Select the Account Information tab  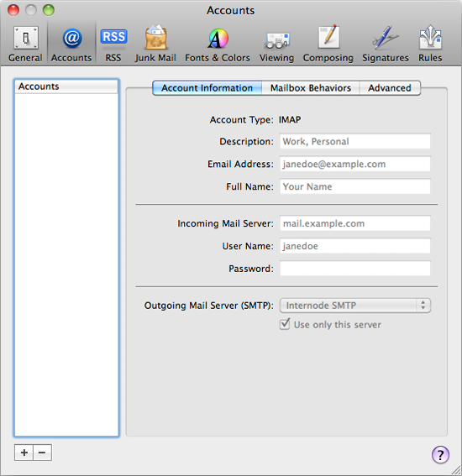coord(207,88)
